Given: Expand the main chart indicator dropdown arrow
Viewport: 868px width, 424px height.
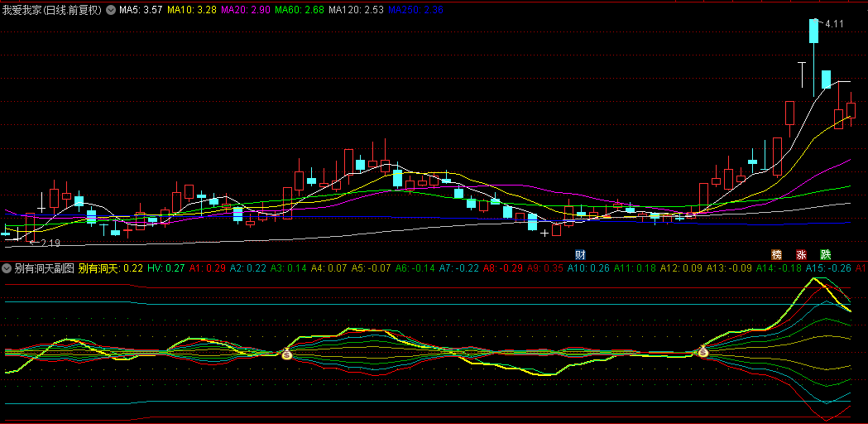Looking at the screenshot, I should [111, 11].
